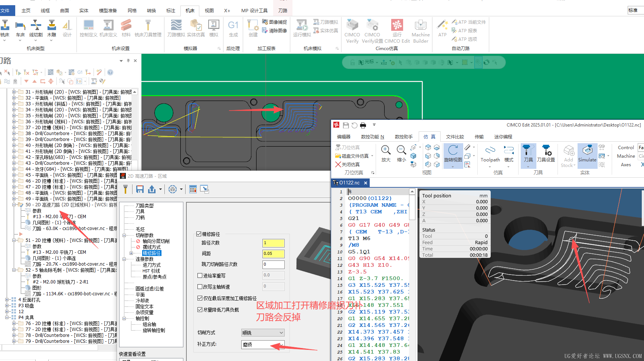The height and width of the screenshot is (361, 644).
Task: Uncheck the 精修路径 checkbox
Action: pyautogui.click(x=199, y=234)
